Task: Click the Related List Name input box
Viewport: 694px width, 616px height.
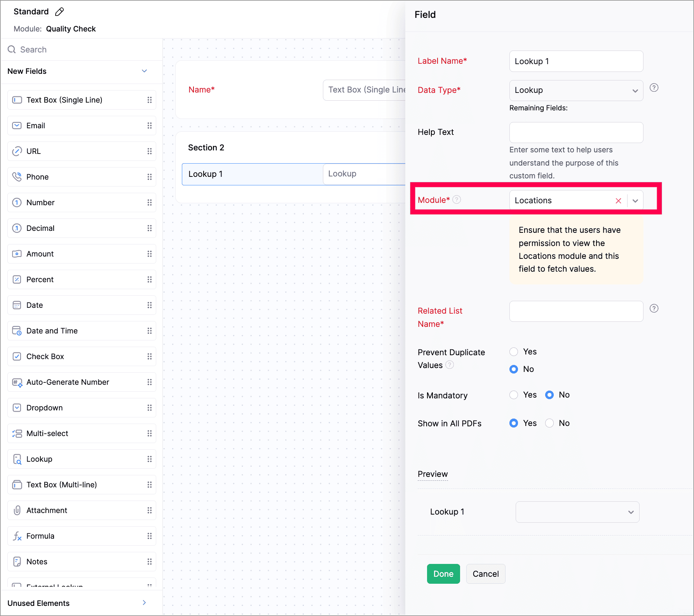Action: pos(576,311)
